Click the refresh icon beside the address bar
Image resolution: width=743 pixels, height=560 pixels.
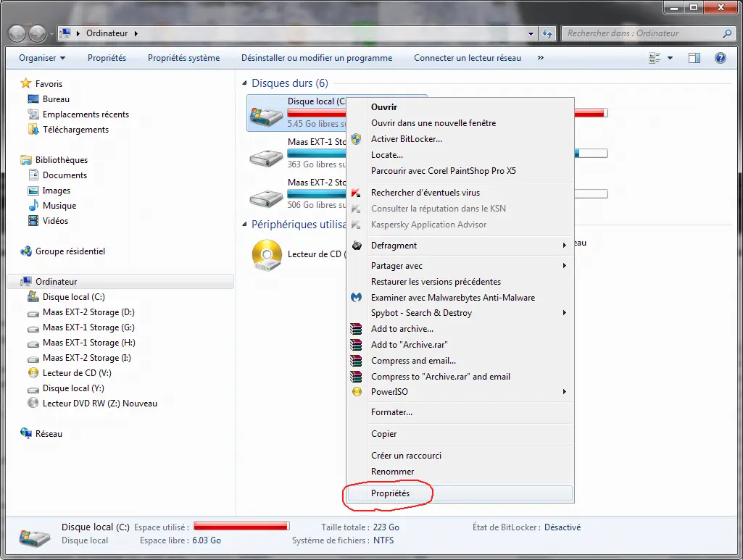547,33
